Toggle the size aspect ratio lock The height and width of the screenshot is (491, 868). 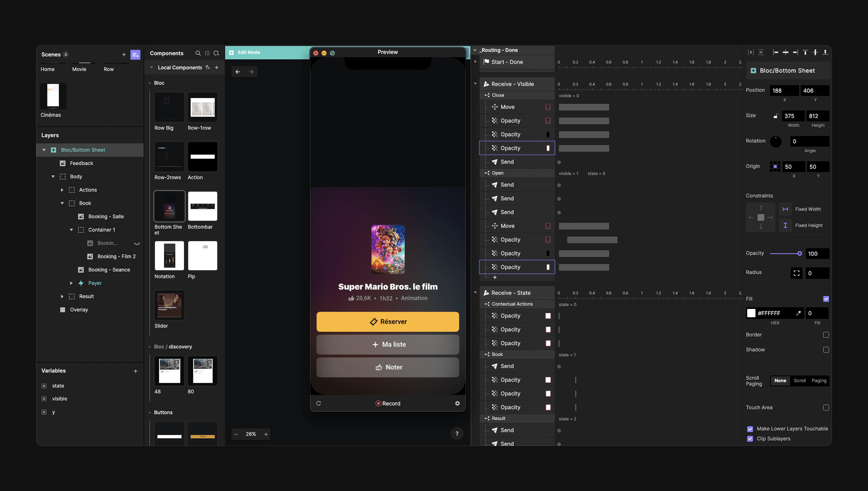[x=775, y=116]
